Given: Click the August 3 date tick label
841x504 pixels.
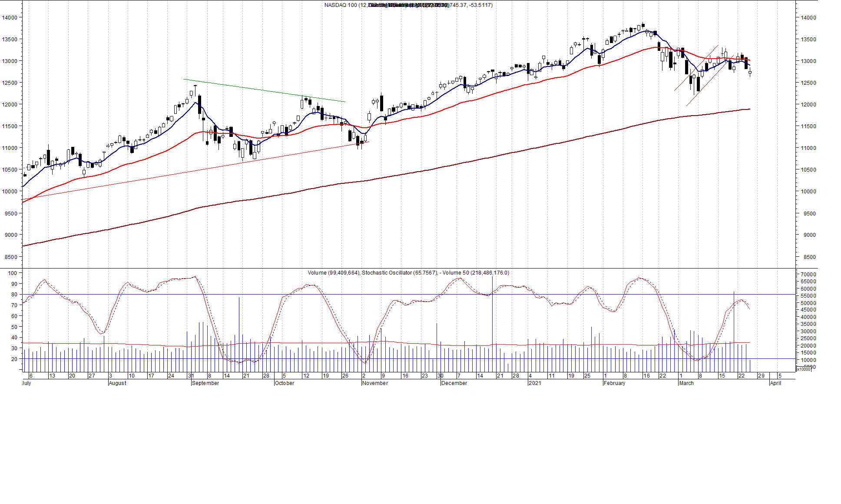Looking at the screenshot, I should [111, 376].
